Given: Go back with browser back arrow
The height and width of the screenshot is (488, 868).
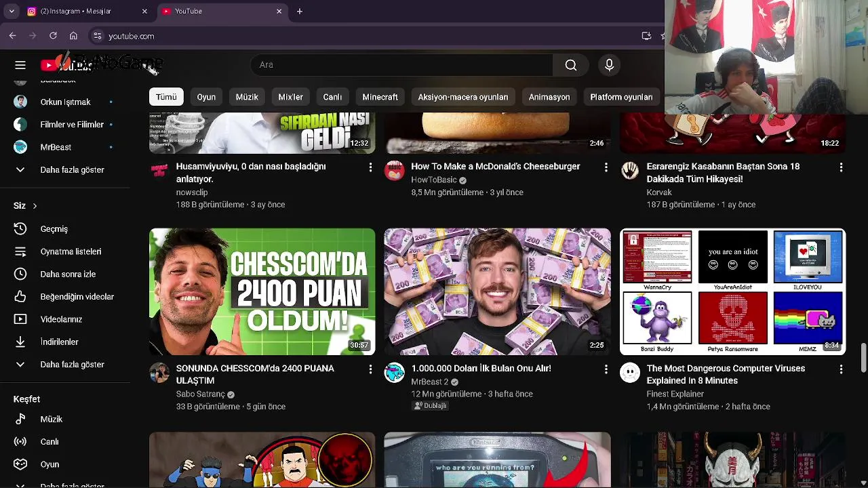Looking at the screenshot, I should [12, 36].
